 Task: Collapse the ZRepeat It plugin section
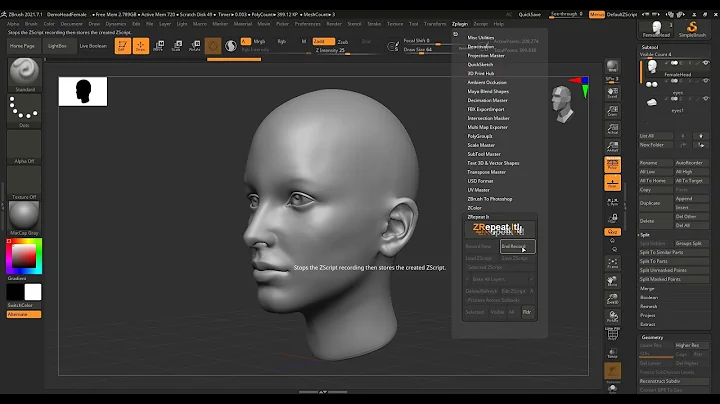pyautogui.click(x=478, y=217)
